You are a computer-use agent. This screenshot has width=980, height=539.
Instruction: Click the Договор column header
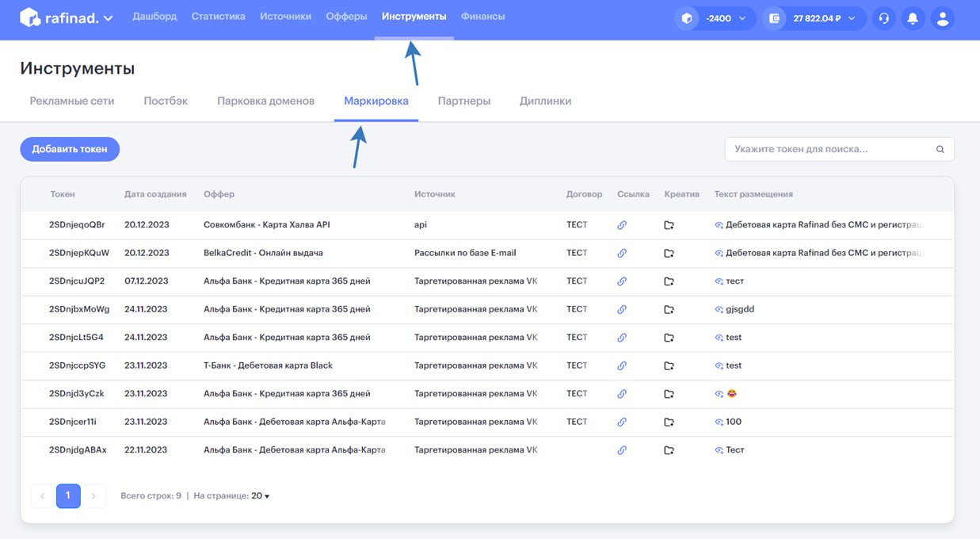[x=584, y=194]
